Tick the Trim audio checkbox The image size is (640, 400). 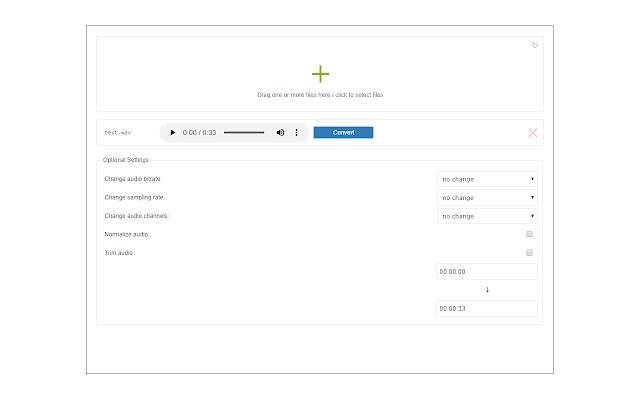click(530, 253)
